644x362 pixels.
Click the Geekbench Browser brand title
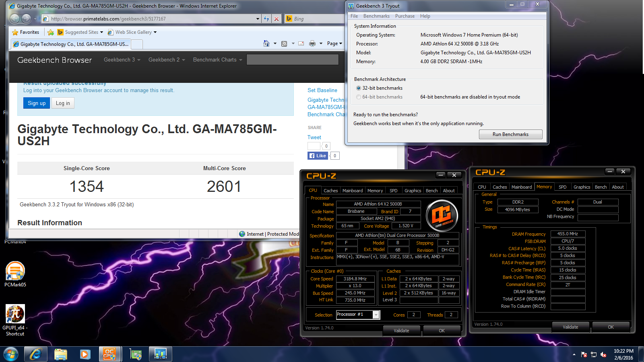tap(55, 60)
